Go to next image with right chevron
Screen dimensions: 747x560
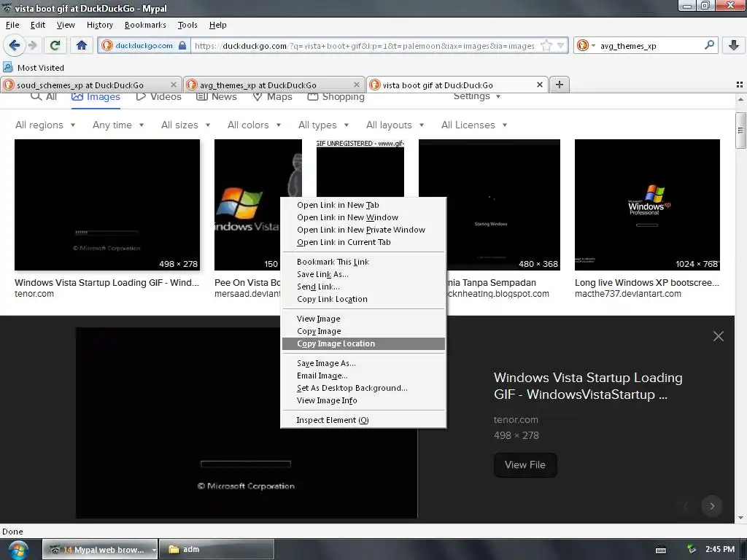click(712, 506)
